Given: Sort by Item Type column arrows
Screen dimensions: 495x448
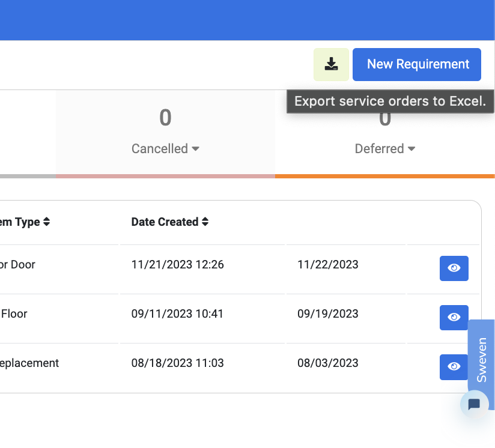Looking at the screenshot, I should (x=46, y=222).
